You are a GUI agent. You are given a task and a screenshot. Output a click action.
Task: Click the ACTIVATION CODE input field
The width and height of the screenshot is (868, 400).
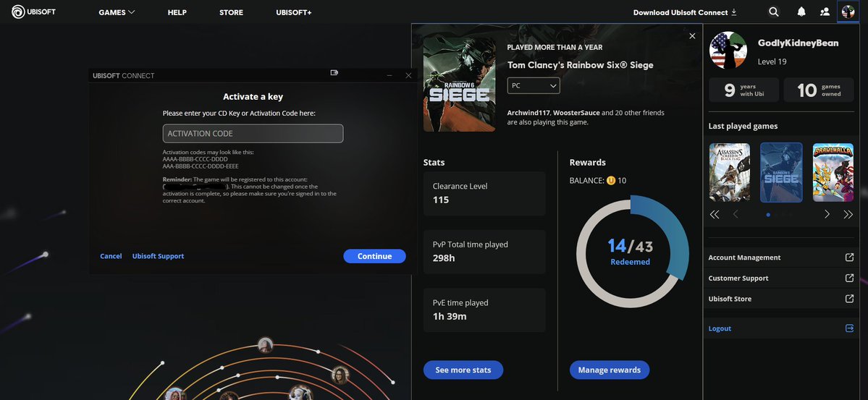pos(253,133)
